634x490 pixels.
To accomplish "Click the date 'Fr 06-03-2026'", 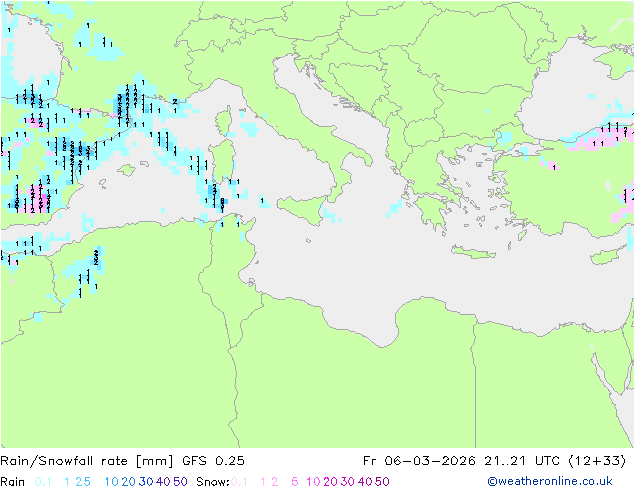I will [x=419, y=461].
